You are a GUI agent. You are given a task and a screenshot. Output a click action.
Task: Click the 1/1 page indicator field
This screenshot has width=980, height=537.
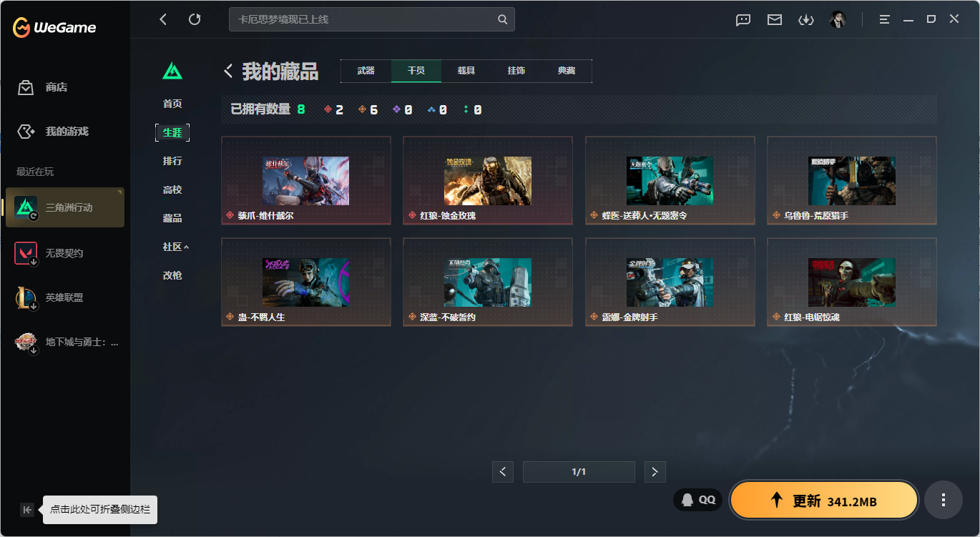[x=579, y=472]
